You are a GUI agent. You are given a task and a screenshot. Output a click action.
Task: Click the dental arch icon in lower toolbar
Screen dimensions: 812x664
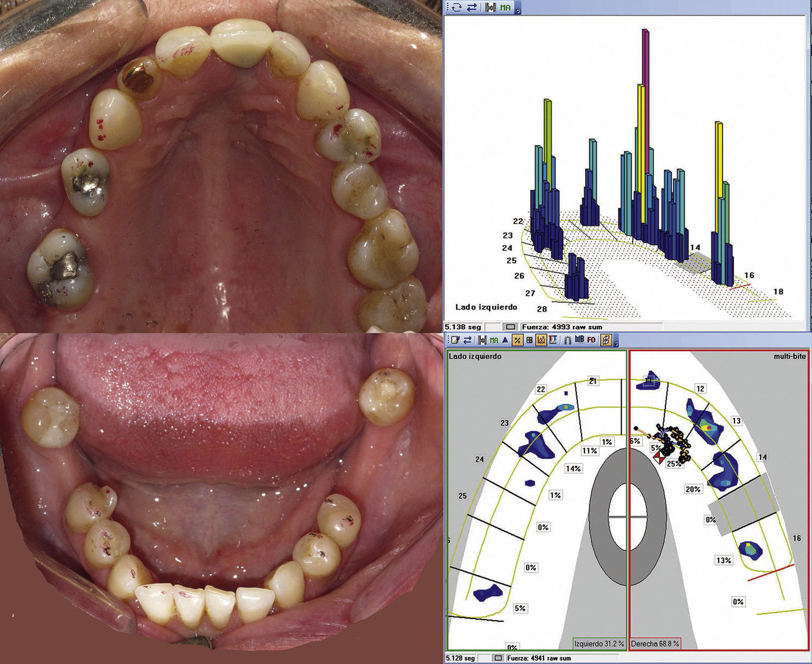coord(568,340)
